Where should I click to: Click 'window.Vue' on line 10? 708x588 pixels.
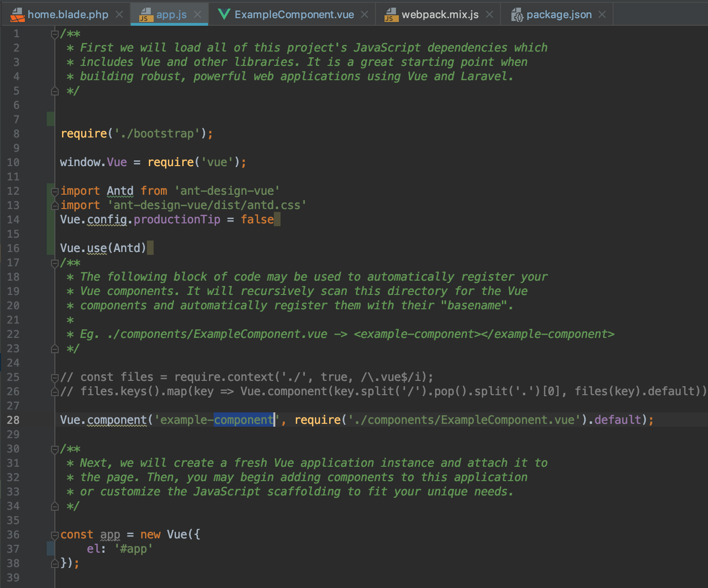[x=94, y=162]
